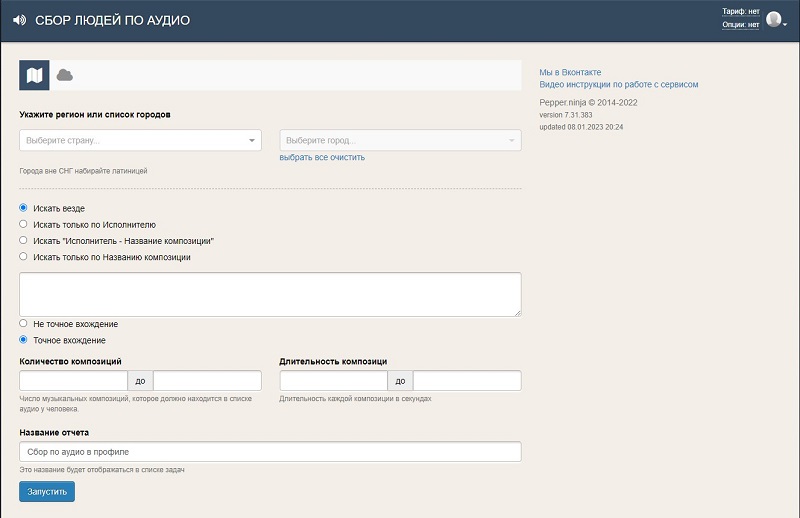Image resolution: width=800 pixels, height=518 pixels.
Task: Open the user avatar menu
Action: (775, 19)
